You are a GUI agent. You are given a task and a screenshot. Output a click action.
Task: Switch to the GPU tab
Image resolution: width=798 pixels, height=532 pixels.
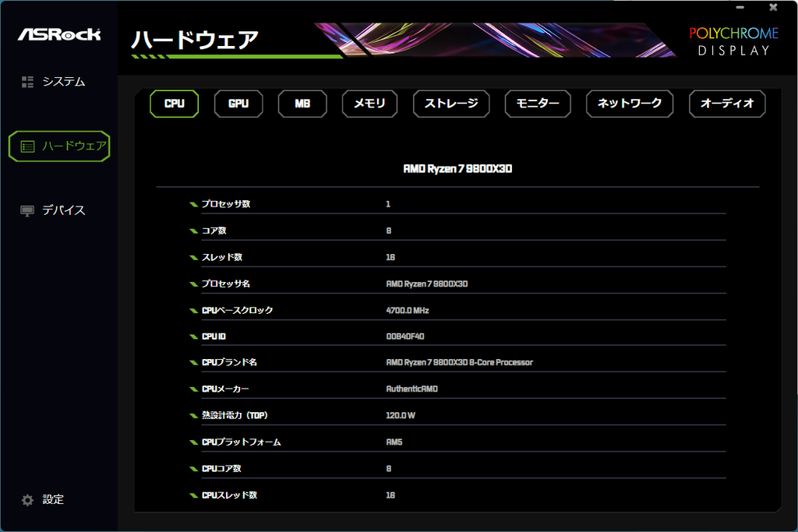pyautogui.click(x=238, y=104)
